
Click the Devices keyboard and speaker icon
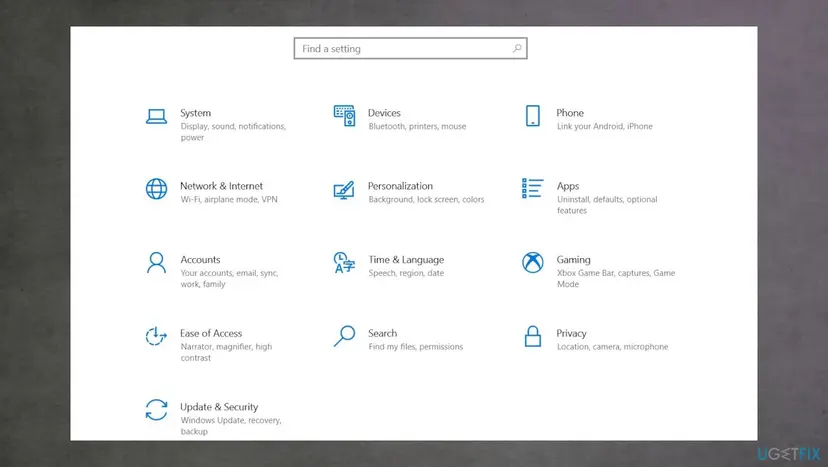pos(344,116)
